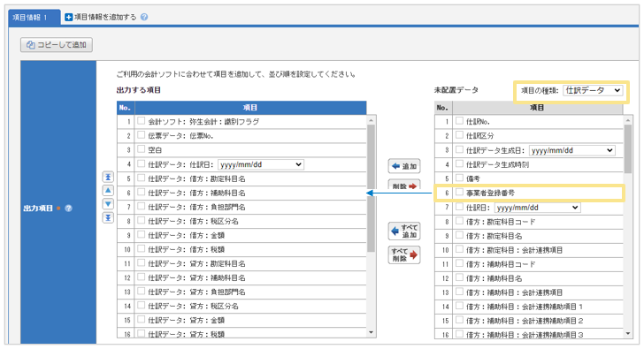Check the 空白 checkbox
The image size is (644, 349).
[x=142, y=148]
